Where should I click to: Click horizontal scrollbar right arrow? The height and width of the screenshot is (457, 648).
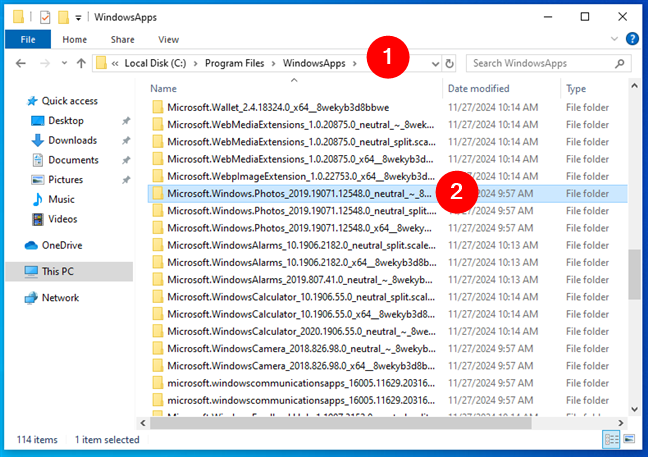620,423
